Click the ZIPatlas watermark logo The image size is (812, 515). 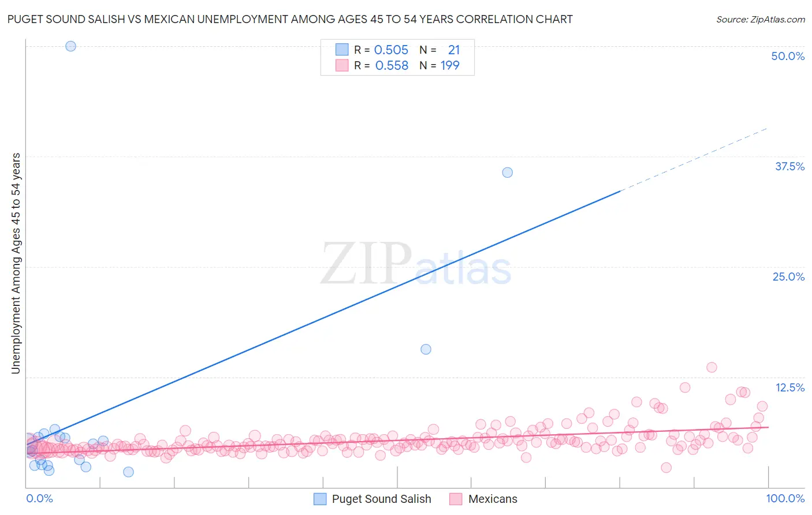pos(416,264)
